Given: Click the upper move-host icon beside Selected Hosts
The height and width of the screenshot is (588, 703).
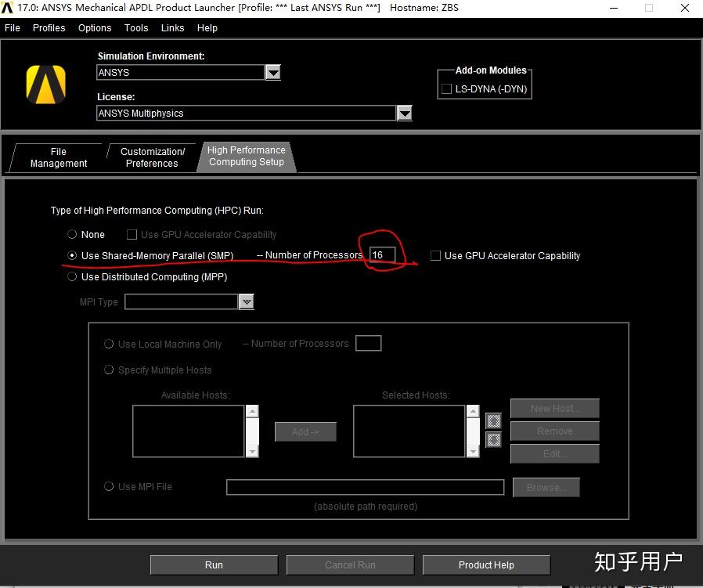Looking at the screenshot, I should click(493, 421).
